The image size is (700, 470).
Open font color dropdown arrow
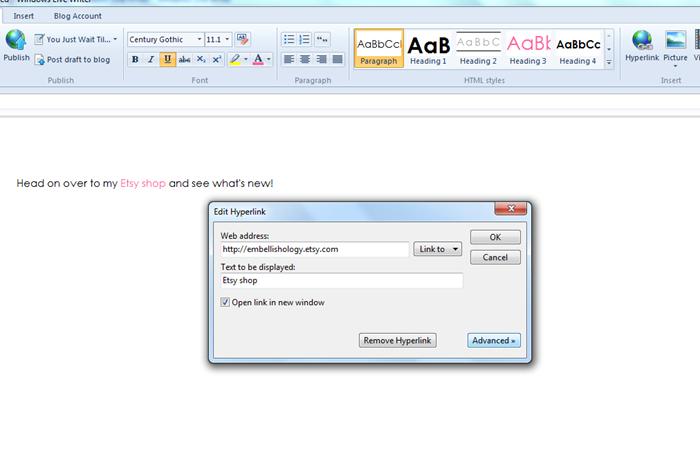click(269, 59)
